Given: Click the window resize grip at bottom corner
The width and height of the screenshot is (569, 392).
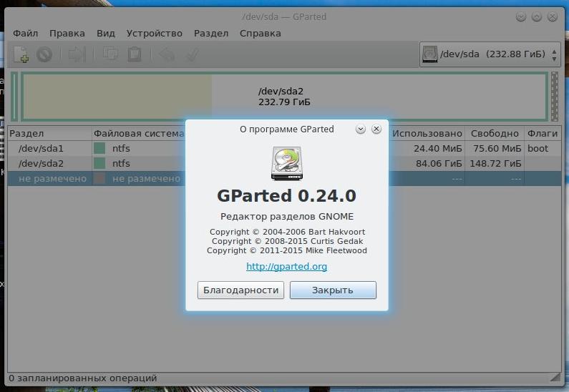Looking at the screenshot, I should 555,378.
